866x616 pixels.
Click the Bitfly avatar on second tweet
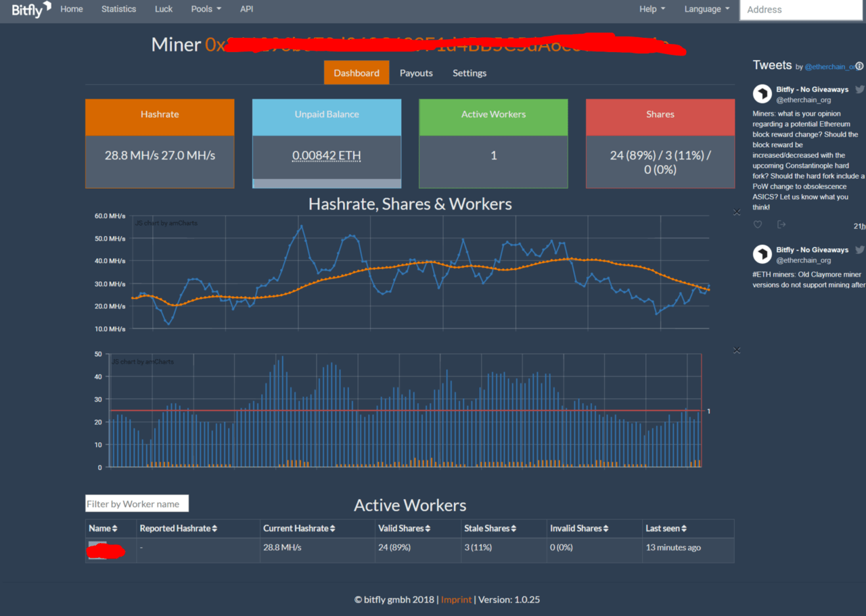point(762,254)
